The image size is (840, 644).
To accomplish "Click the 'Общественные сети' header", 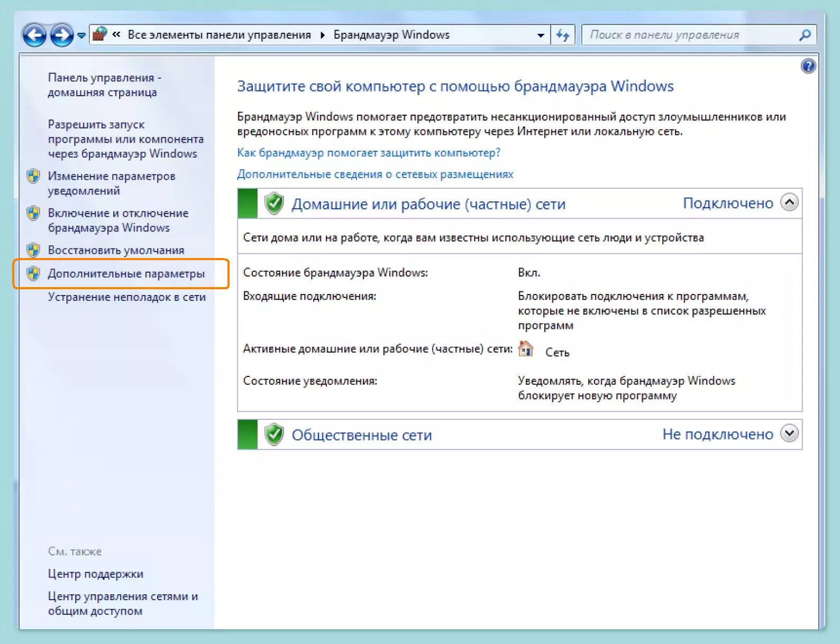I will pyautogui.click(x=362, y=435).
